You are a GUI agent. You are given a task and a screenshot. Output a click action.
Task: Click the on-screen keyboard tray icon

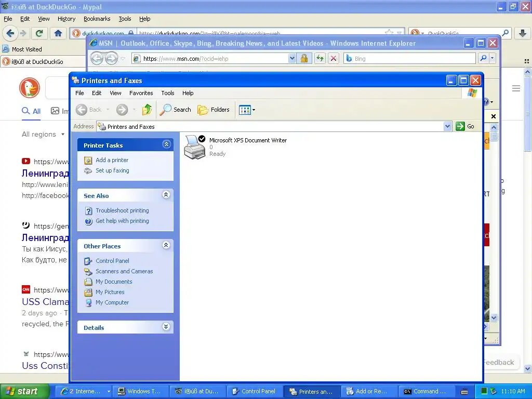[x=464, y=392]
